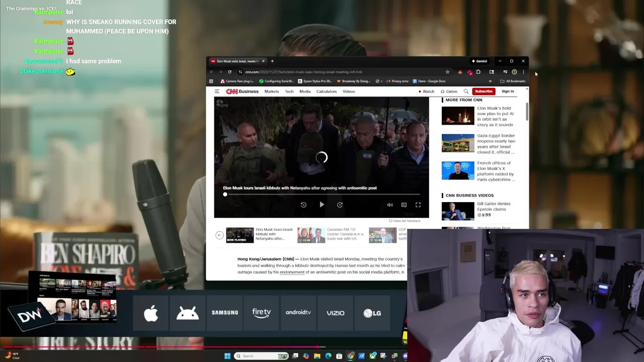Viewport: 644px width, 362px height.
Task: Open the Videos section
Action: coord(349,92)
